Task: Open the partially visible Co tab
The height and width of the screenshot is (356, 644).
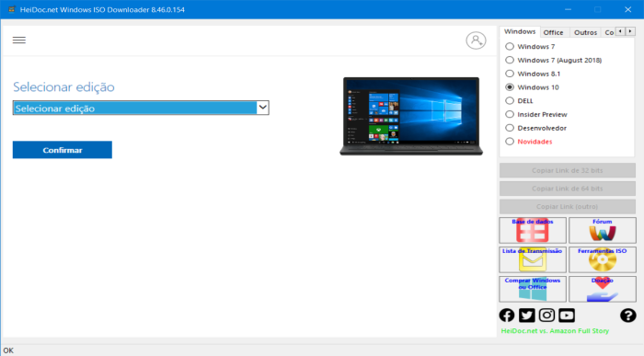Action: pos(609,32)
